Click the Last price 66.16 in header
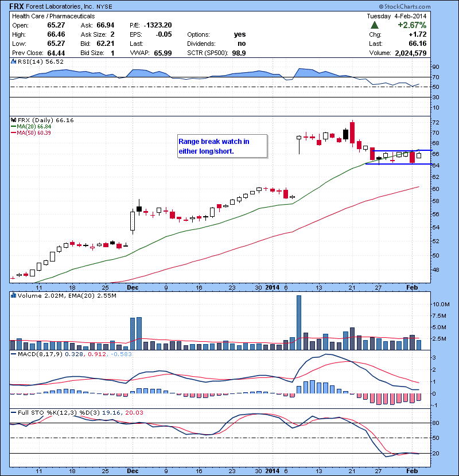This screenshot has width=459, height=476. pos(417,44)
